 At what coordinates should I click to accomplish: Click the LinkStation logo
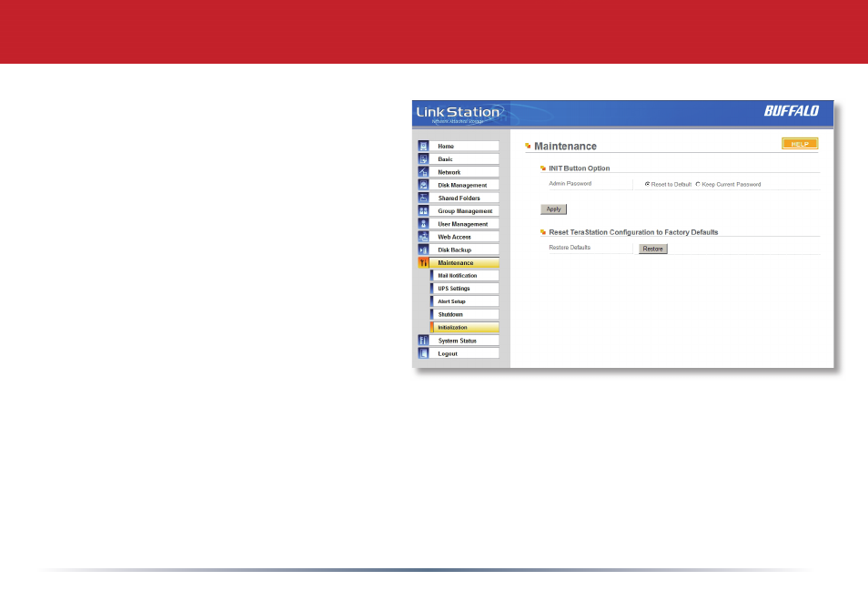click(x=459, y=114)
